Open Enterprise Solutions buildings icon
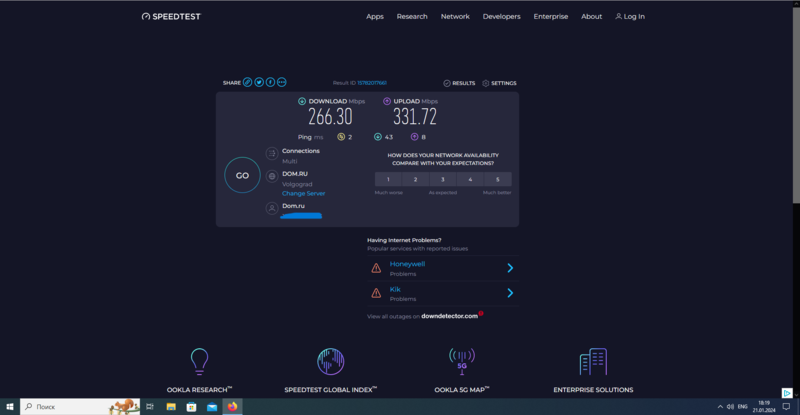Image resolution: width=800 pixels, height=415 pixels. 593,361
